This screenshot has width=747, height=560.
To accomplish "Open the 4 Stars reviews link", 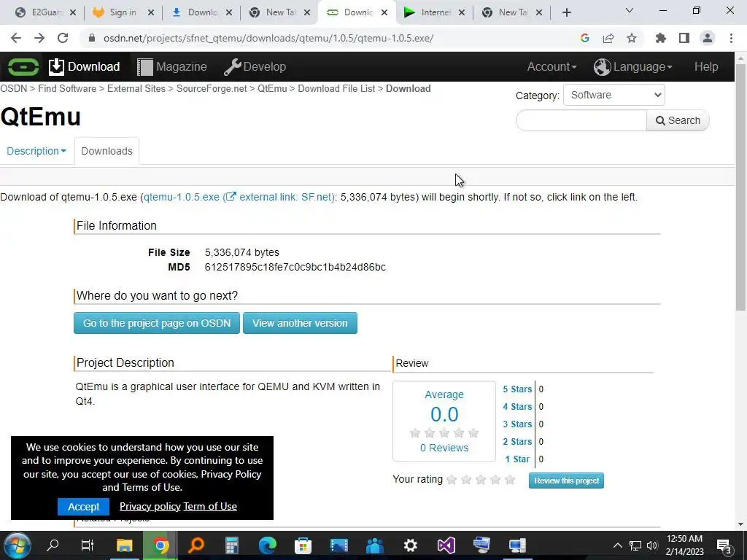I will (x=517, y=407).
